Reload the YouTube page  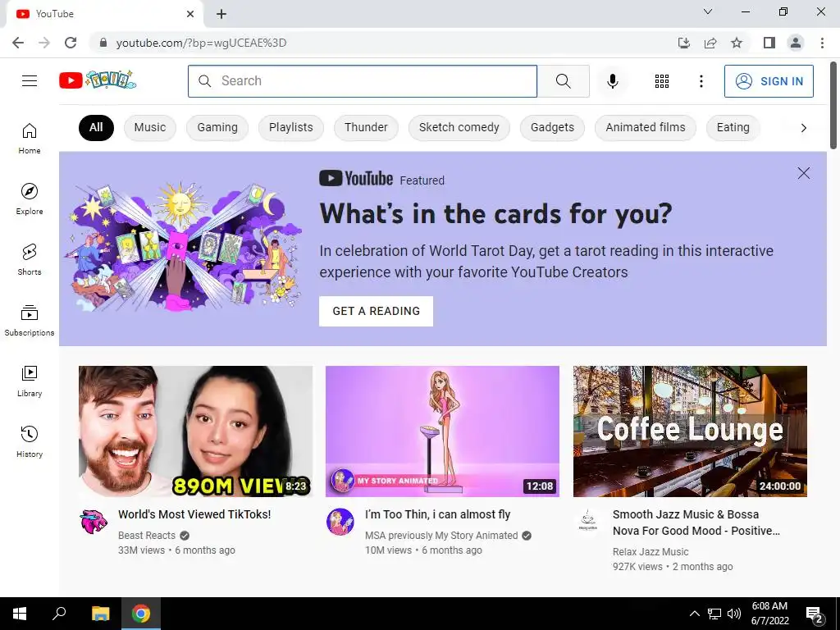pos(71,43)
